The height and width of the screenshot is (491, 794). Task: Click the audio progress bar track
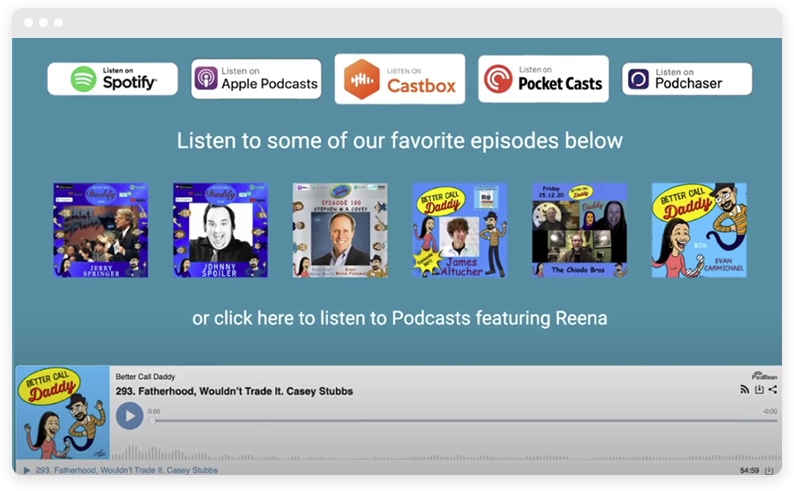click(464, 421)
